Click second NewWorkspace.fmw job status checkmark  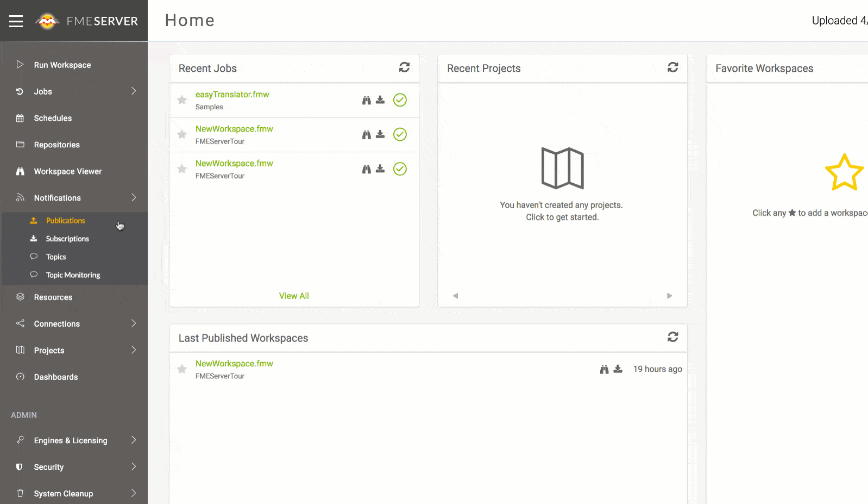pyautogui.click(x=400, y=134)
